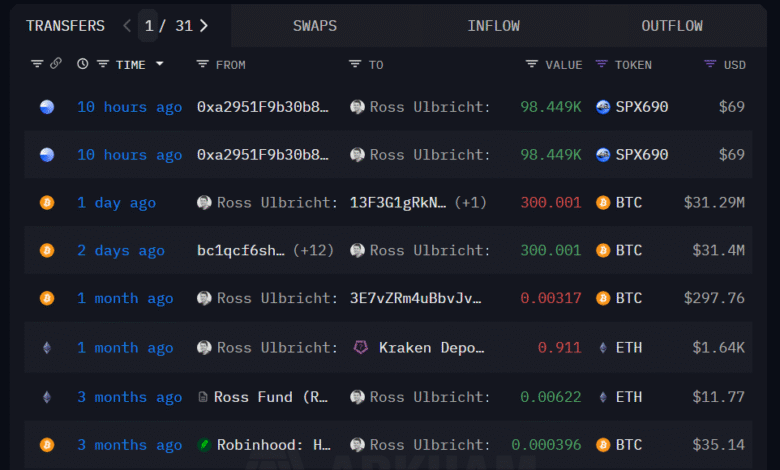The width and height of the screenshot is (780, 470).
Task: Click the Ethereum chain icon in Ross Fund row
Action: [x=47, y=397]
